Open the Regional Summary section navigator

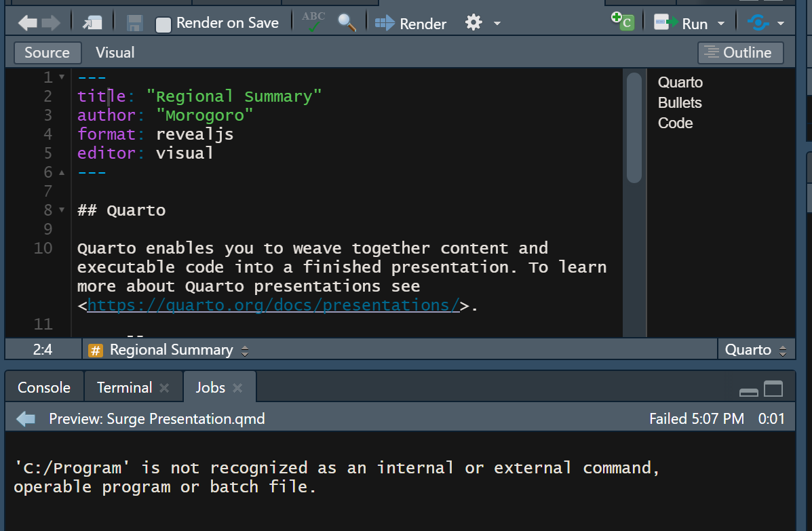pos(170,350)
